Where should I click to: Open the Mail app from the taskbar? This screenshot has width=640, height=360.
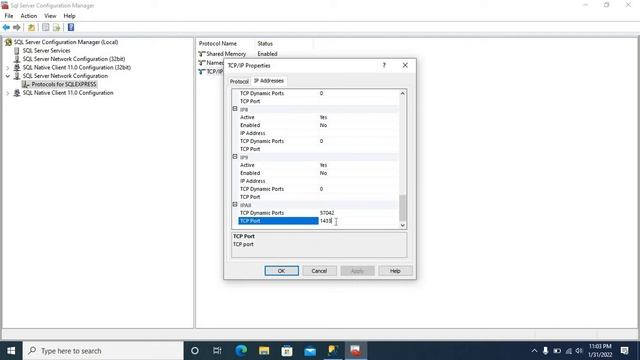310,351
